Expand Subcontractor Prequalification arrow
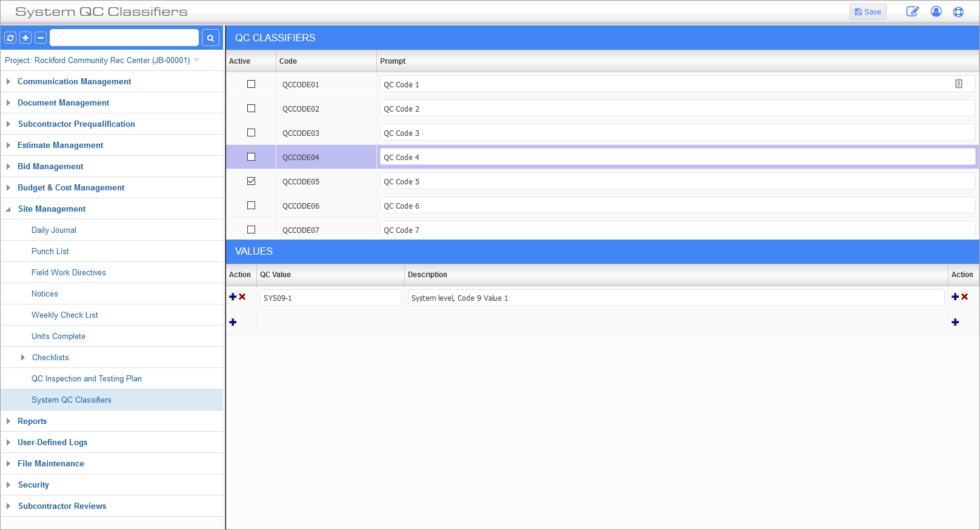 click(x=8, y=124)
